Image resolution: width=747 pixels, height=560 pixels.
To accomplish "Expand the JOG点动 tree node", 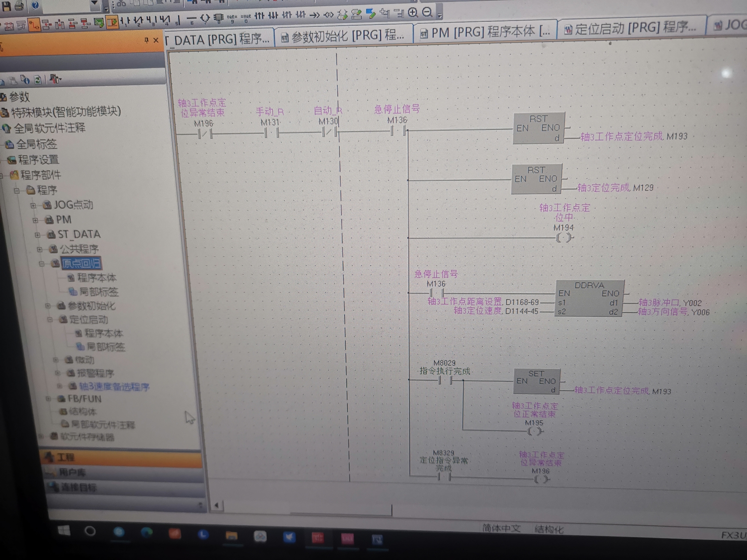I will pyautogui.click(x=33, y=205).
